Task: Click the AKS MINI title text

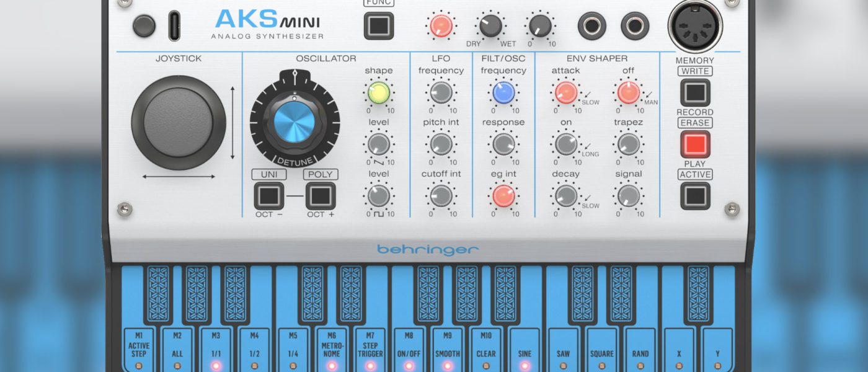Action: [x=268, y=20]
